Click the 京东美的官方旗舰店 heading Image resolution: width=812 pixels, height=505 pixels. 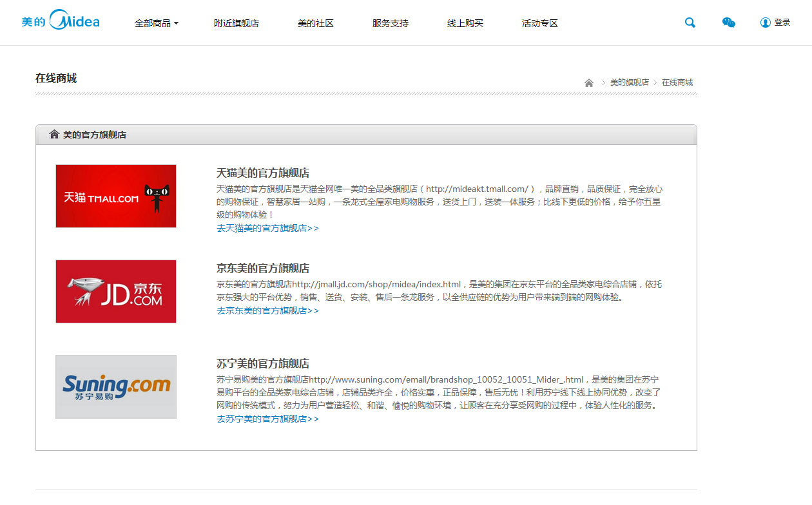point(263,268)
